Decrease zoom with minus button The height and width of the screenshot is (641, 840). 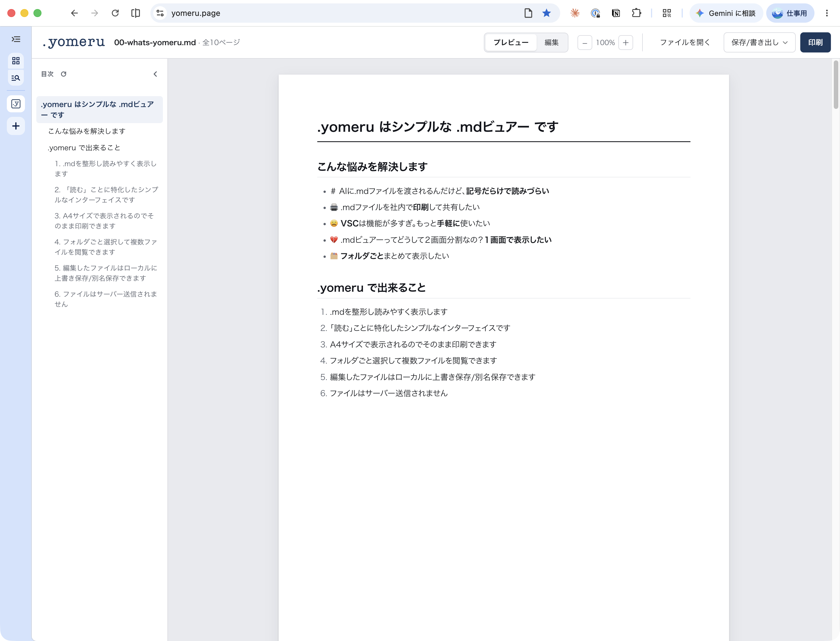click(x=584, y=43)
